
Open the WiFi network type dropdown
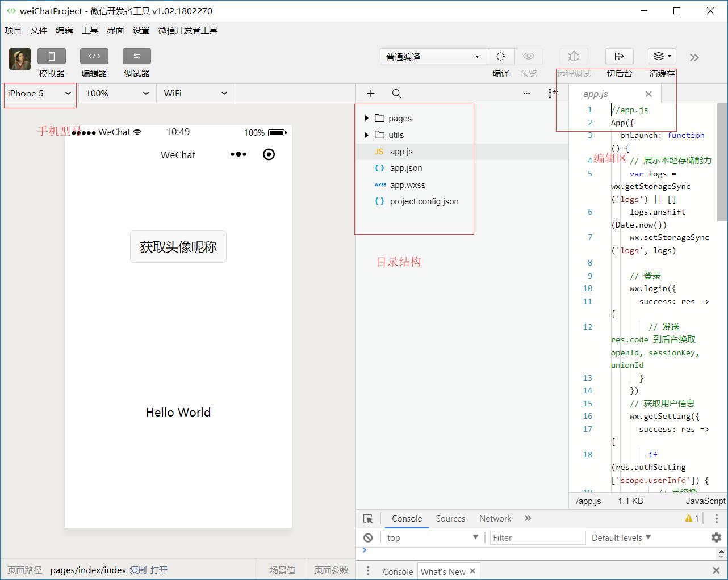click(195, 93)
